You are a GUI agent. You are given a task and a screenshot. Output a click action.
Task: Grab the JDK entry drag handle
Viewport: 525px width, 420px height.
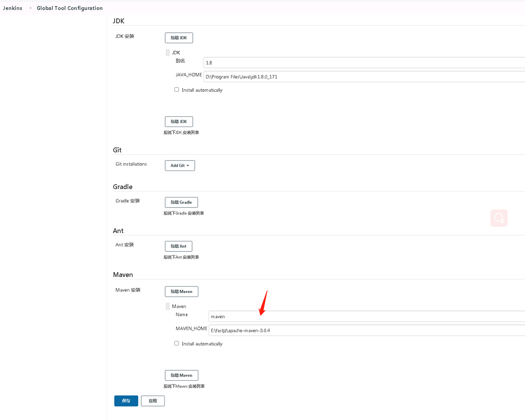pos(168,53)
